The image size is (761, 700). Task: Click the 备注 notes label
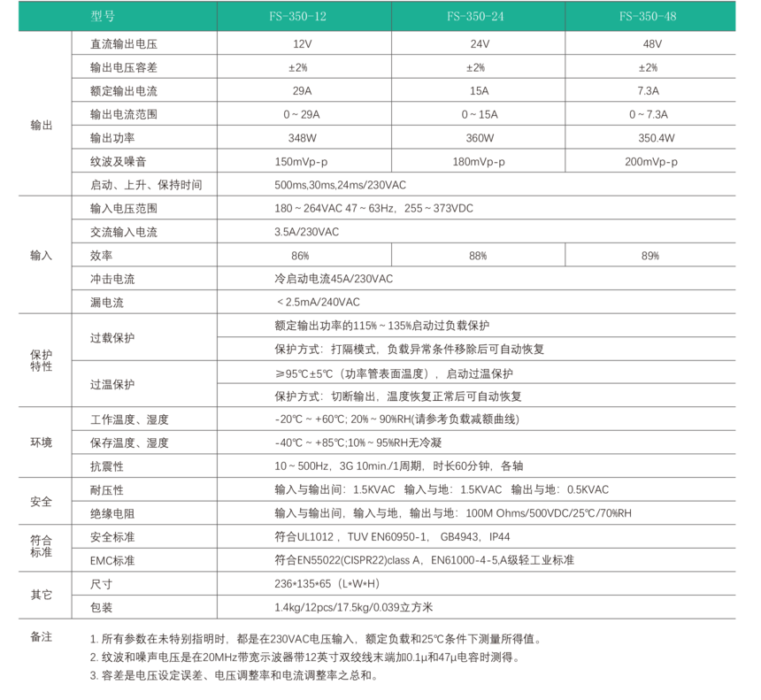pyautogui.click(x=42, y=636)
